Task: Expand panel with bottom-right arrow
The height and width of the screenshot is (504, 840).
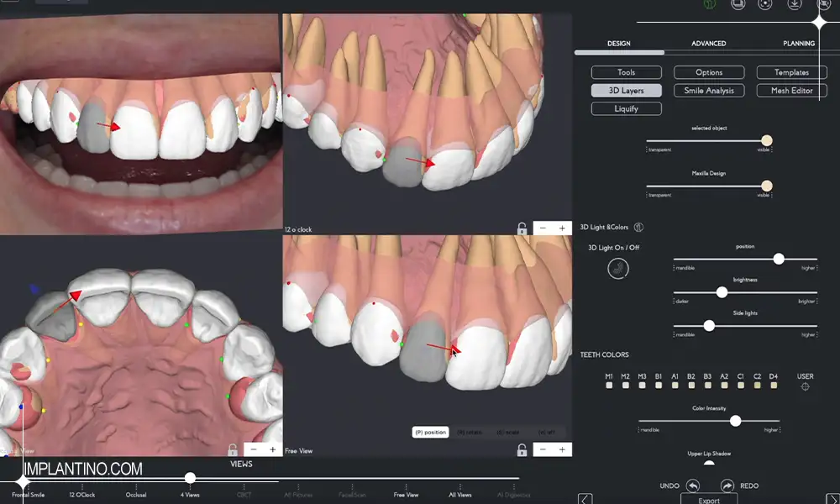Action: pos(831,498)
